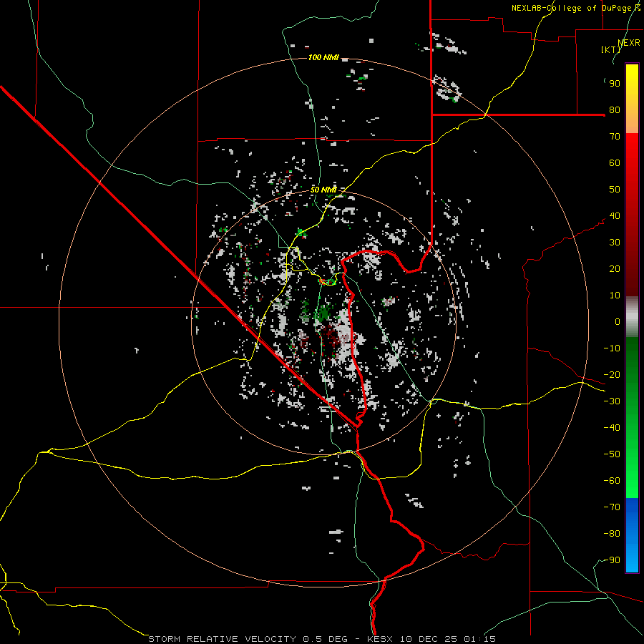Pick the -40 label on velocity scale
The height and width of the screenshot is (644, 644).
click(612, 428)
